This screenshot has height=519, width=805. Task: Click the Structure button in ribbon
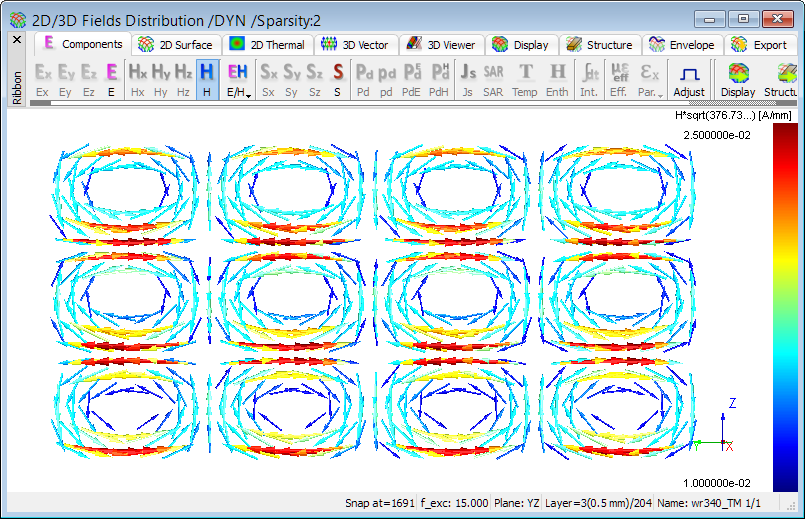784,78
